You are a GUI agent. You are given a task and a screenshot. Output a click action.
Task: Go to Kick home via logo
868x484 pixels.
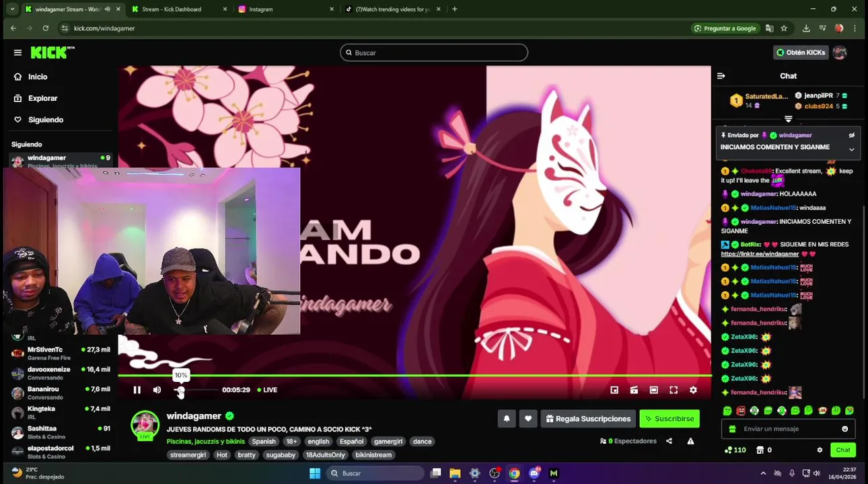(52, 52)
